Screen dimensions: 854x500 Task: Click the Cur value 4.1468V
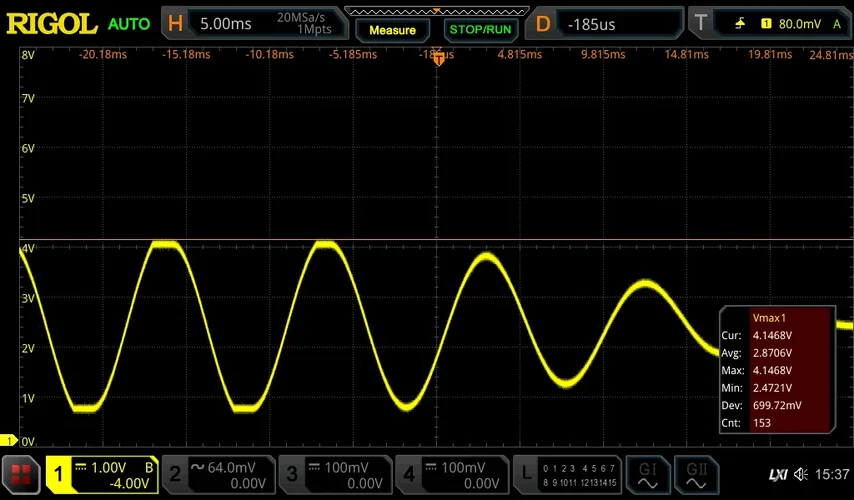772,336
